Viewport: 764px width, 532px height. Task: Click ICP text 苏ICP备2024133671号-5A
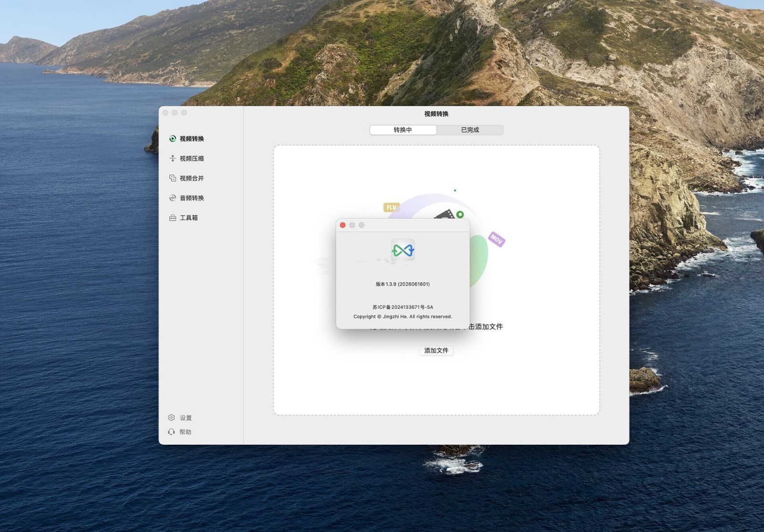[x=403, y=307]
